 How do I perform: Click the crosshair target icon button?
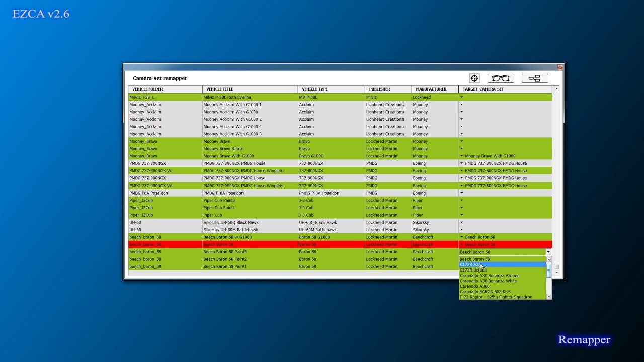[x=474, y=78]
